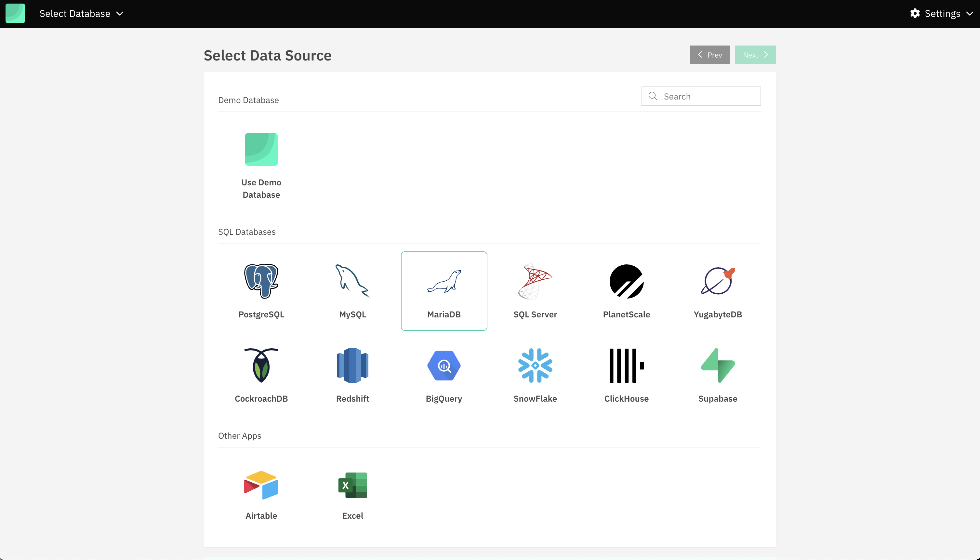This screenshot has height=560, width=980.
Task: Choose the SQL Server icon
Action: point(535,281)
